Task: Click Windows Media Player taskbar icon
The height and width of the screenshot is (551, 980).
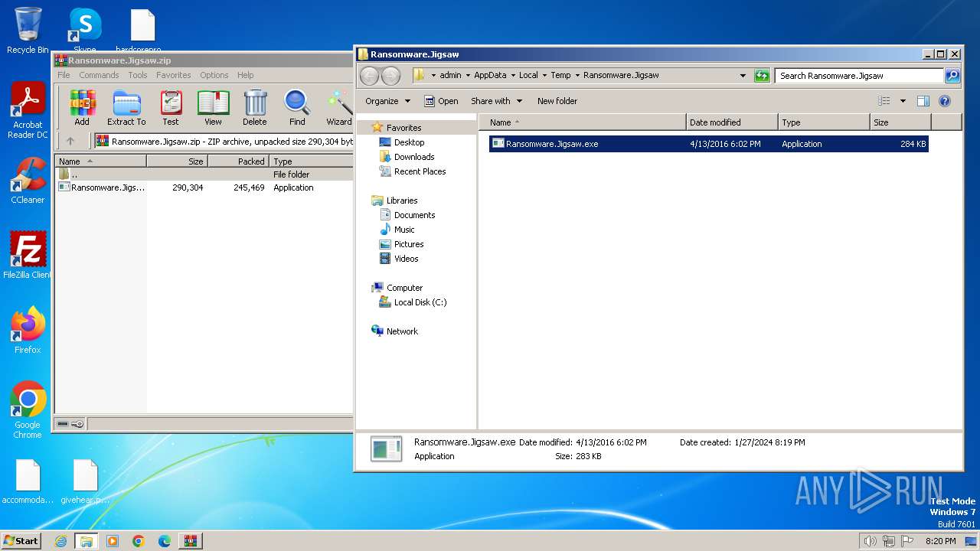Action: (113, 541)
